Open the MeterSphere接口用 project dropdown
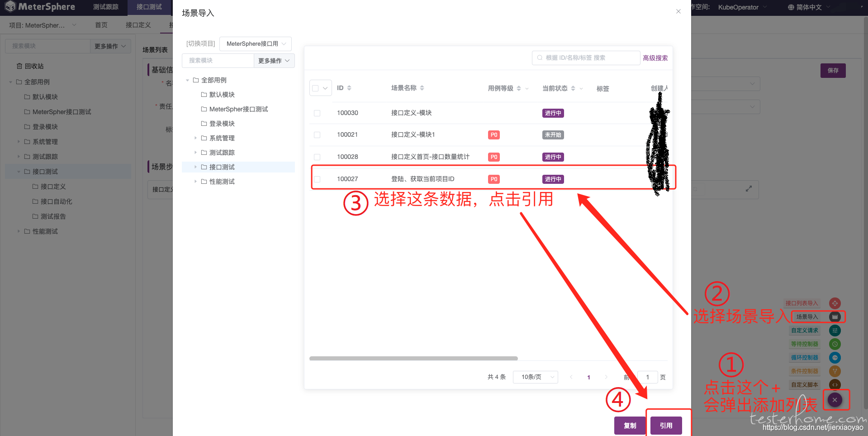Image resolution: width=868 pixels, height=436 pixels. click(256, 44)
